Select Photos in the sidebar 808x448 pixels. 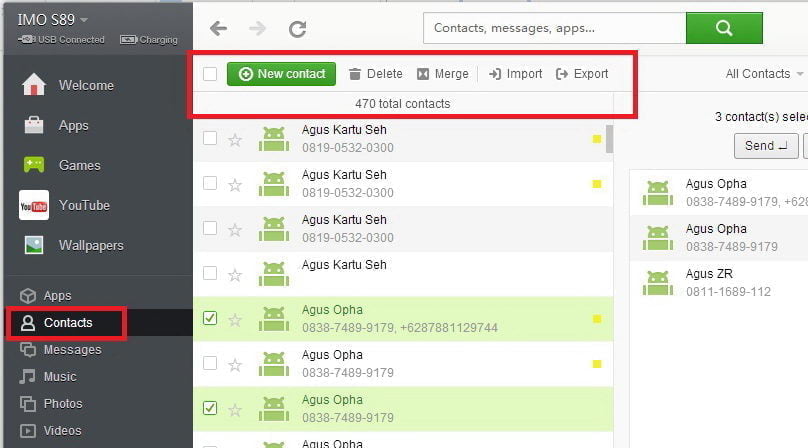coord(63,403)
